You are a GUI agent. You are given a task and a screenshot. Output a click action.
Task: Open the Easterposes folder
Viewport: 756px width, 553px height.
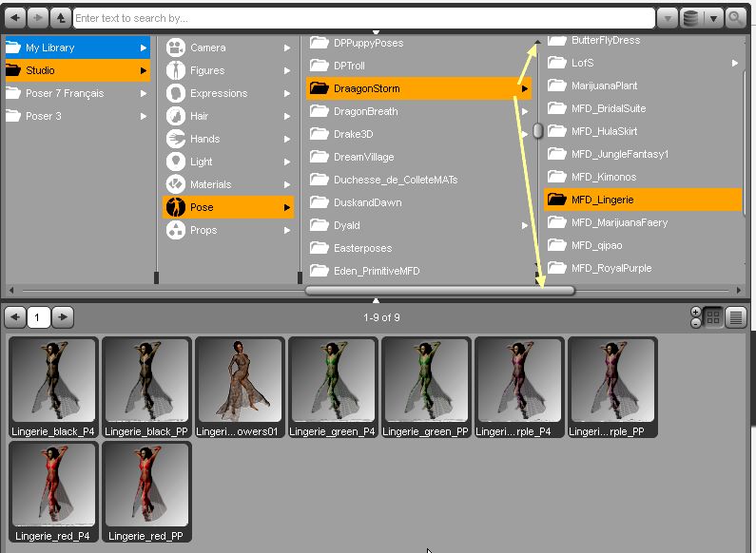tap(418, 248)
